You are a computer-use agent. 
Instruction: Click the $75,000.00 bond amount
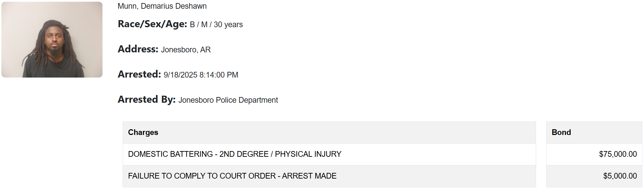(x=618, y=154)
